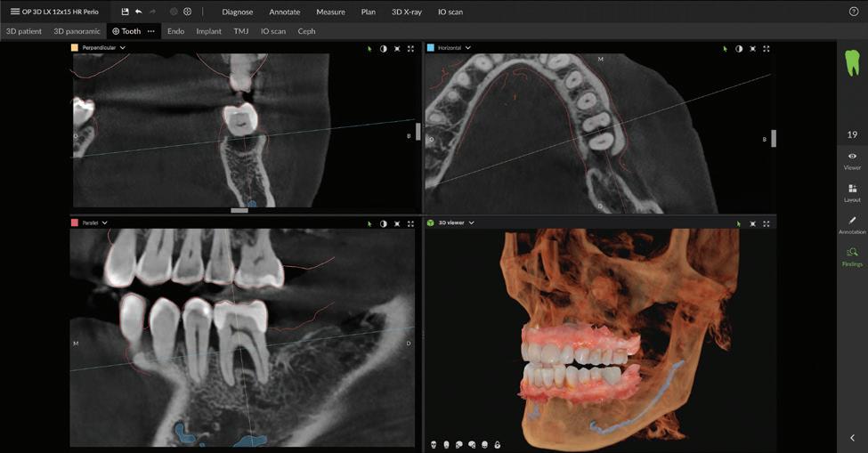Screen dimensions: 868x453
Task: Undo the last action
Action: pos(138,12)
